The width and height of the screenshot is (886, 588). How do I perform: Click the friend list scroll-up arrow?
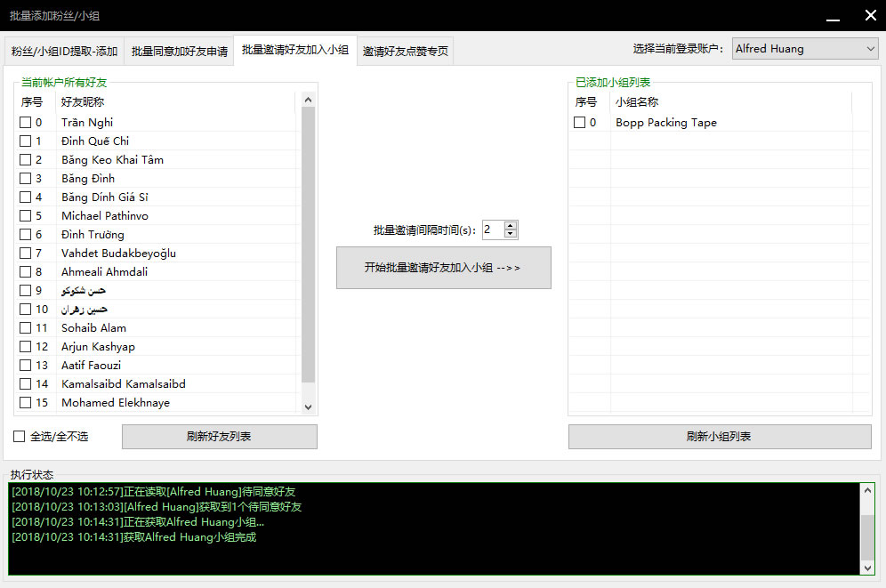308,101
